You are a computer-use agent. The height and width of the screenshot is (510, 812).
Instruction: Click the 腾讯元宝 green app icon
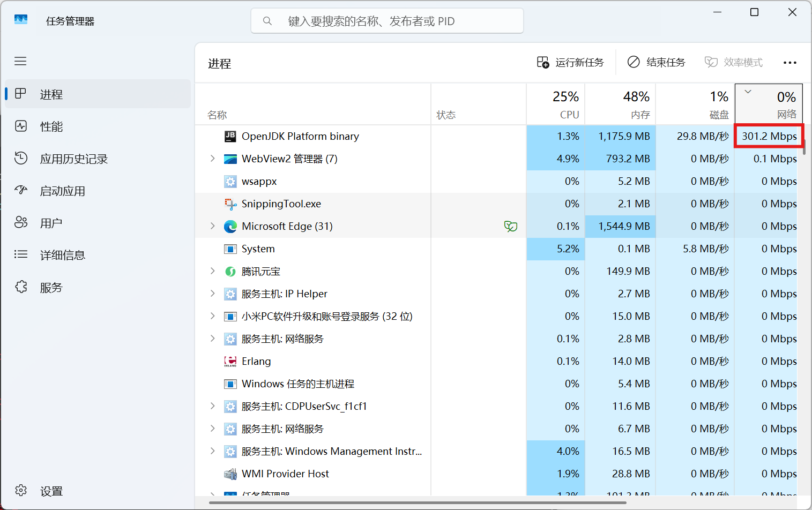(230, 271)
